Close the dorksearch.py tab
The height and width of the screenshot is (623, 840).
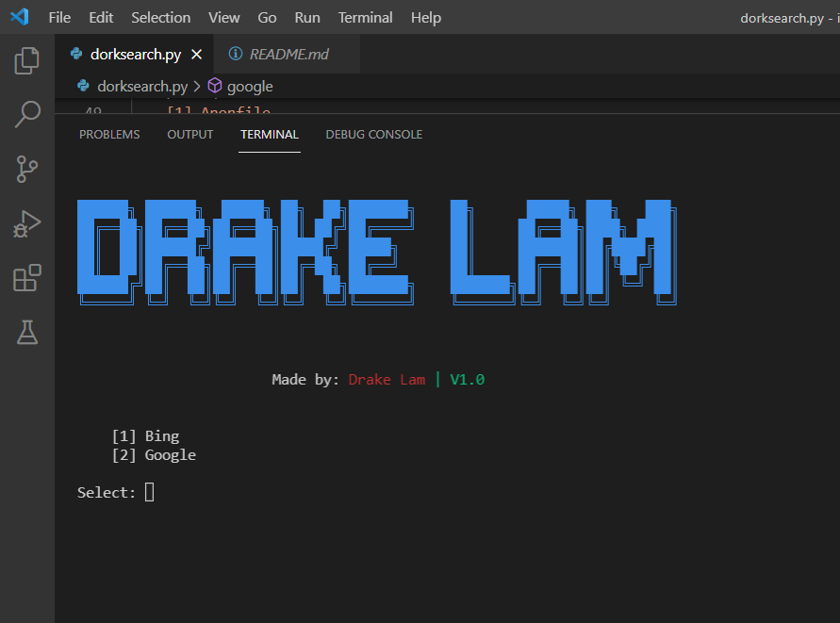click(197, 54)
